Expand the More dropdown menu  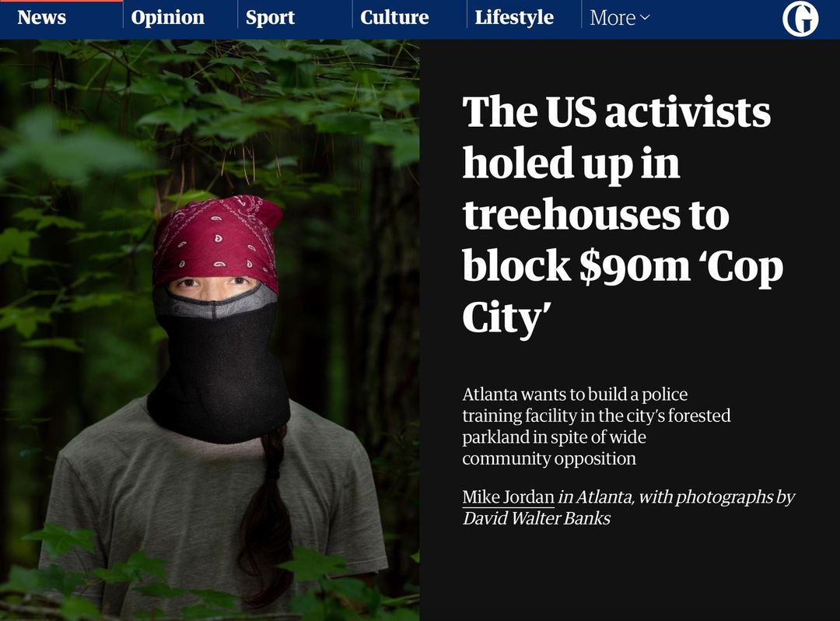620,18
